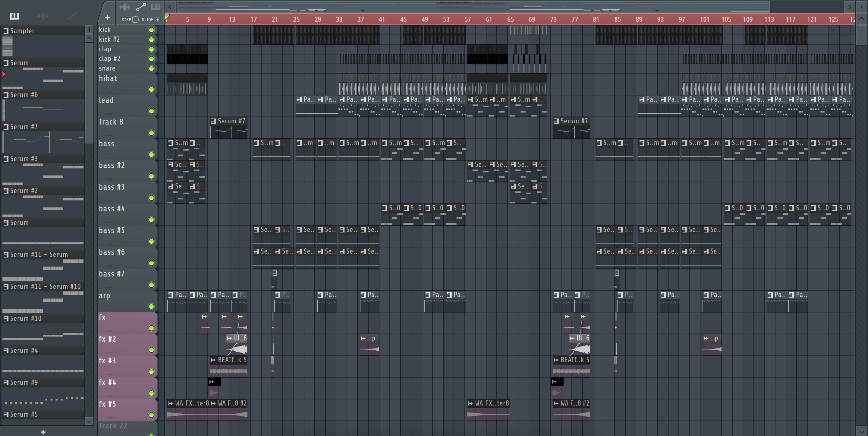Click picker panel scroll up arrow
Viewport: 868px width, 436px height.
[x=89, y=38]
